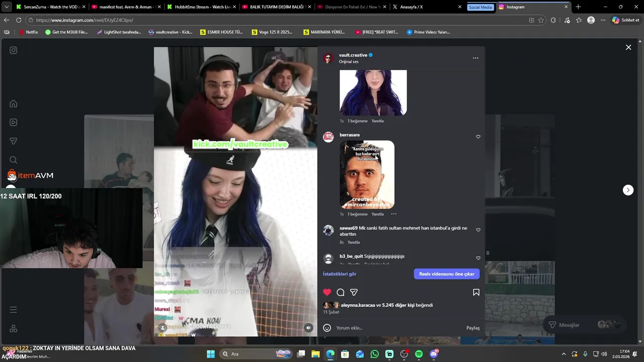
Task: Open browser extensions icon
Action: coord(553,20)
